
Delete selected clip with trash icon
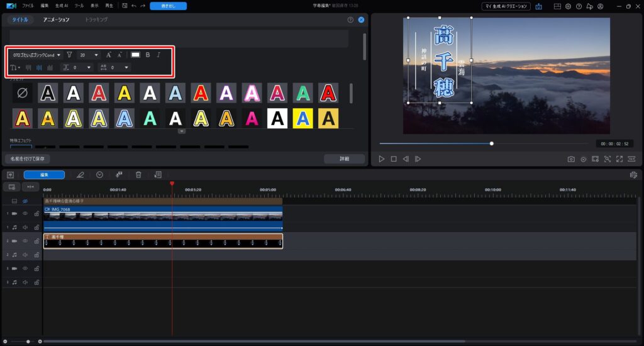[138, 175]
